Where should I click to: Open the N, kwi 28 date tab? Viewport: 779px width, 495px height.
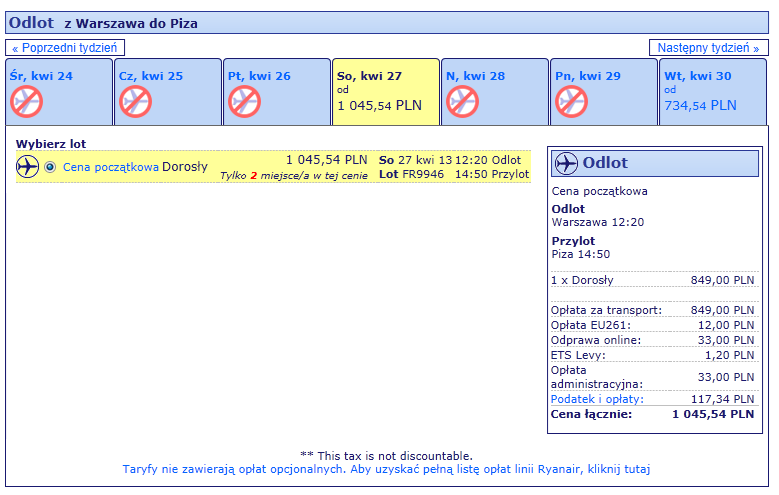click(495, 91)
